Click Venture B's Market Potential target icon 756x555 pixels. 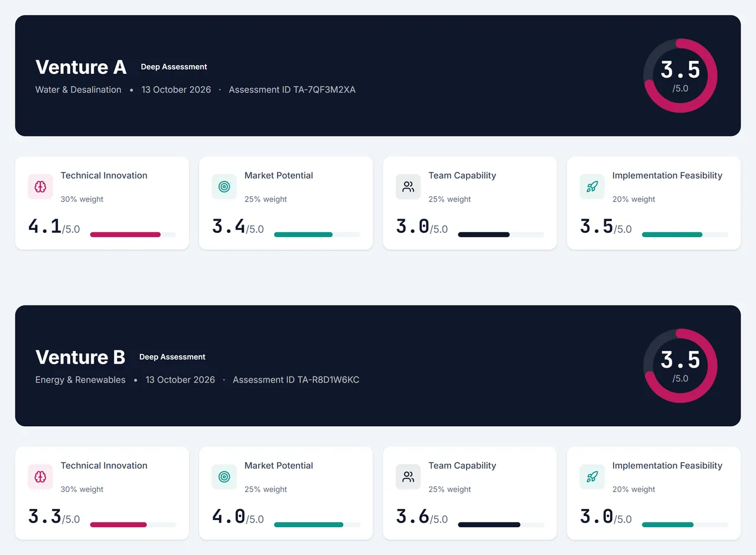click(x=224, y=477)
